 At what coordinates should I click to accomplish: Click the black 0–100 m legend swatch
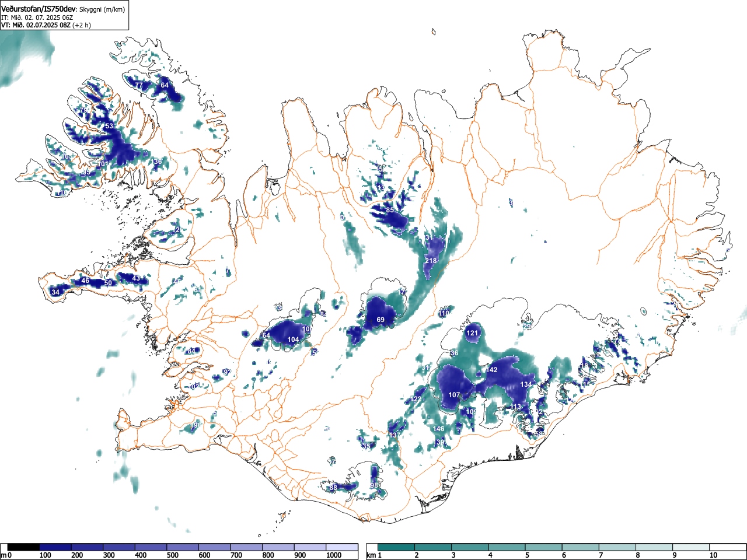pyautogui.click(x=24, y=547)
